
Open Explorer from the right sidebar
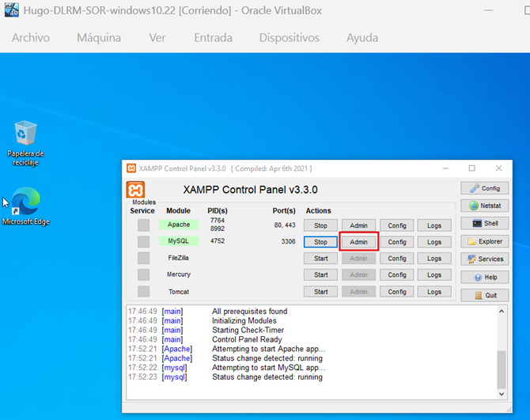coord(484,241)
